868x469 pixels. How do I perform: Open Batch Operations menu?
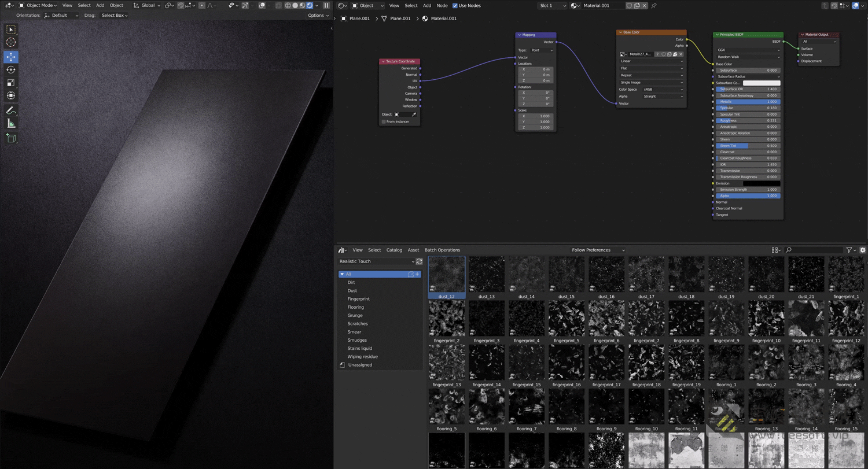(x=442, y=250)
